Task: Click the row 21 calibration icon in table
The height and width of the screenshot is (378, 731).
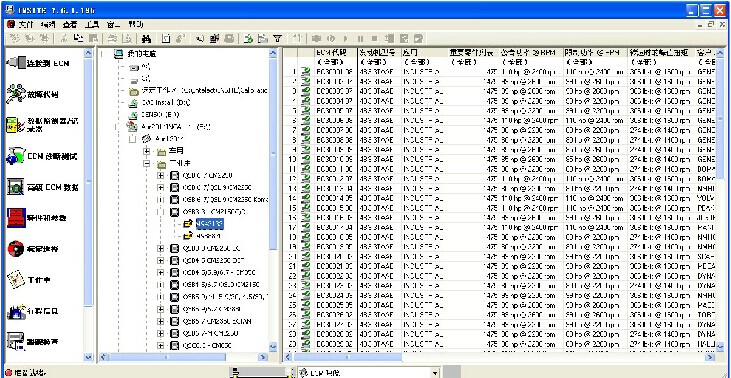Action: pos(306,266)
